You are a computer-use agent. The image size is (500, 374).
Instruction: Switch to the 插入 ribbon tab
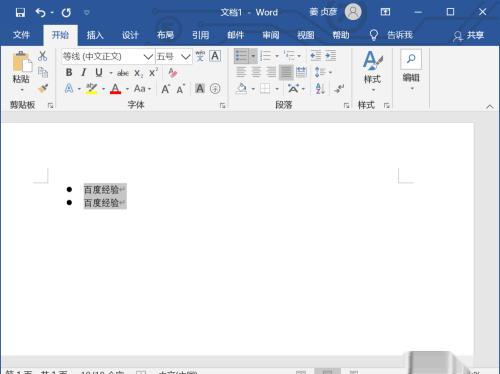point(95,35)
